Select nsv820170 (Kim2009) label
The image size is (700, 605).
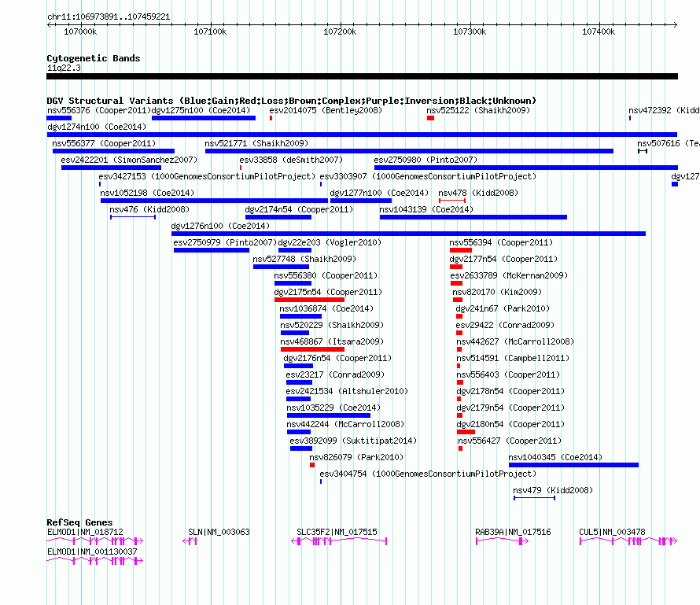(497, 292)
